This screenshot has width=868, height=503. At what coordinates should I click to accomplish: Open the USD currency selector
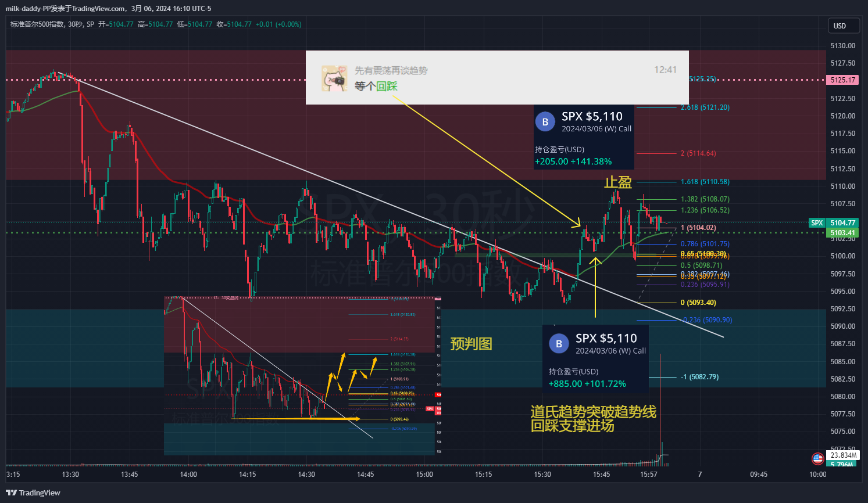[x=840, y=26]
